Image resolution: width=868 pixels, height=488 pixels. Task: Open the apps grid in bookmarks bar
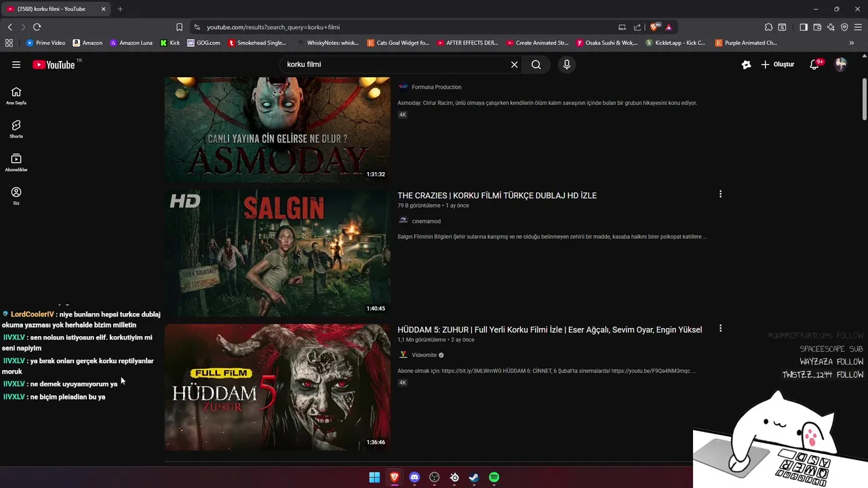[x=9, y=43]
